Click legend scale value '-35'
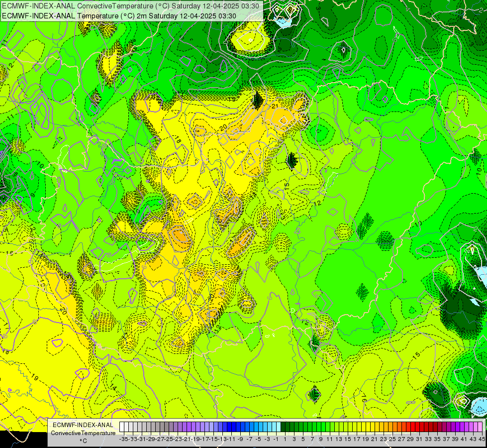 123,439
